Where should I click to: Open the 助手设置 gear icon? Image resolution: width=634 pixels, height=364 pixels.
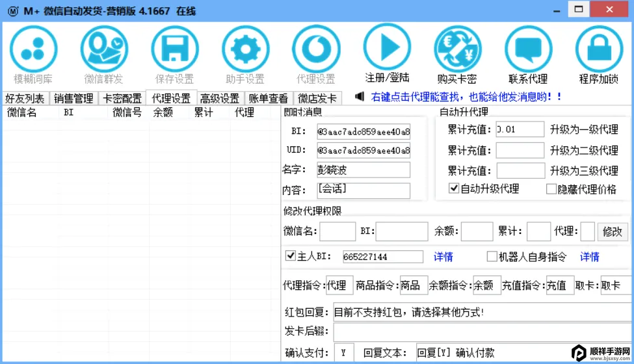[x=245, y=49]
